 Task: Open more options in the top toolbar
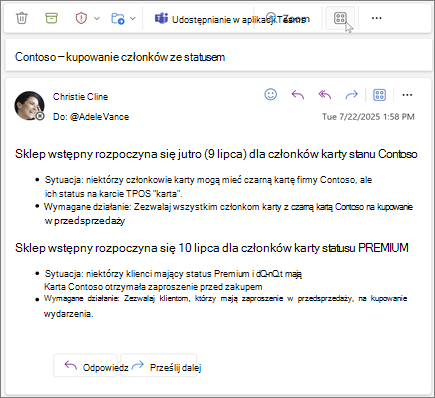376,18
